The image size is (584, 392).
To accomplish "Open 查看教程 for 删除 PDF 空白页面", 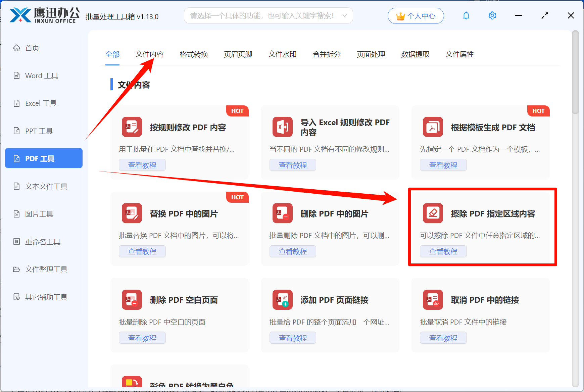I will (142, 338).
